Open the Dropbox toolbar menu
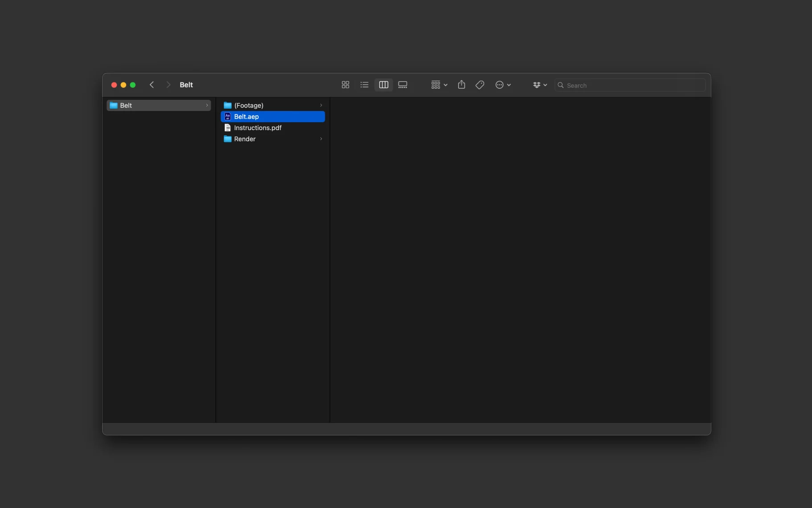 click(540, 85)
